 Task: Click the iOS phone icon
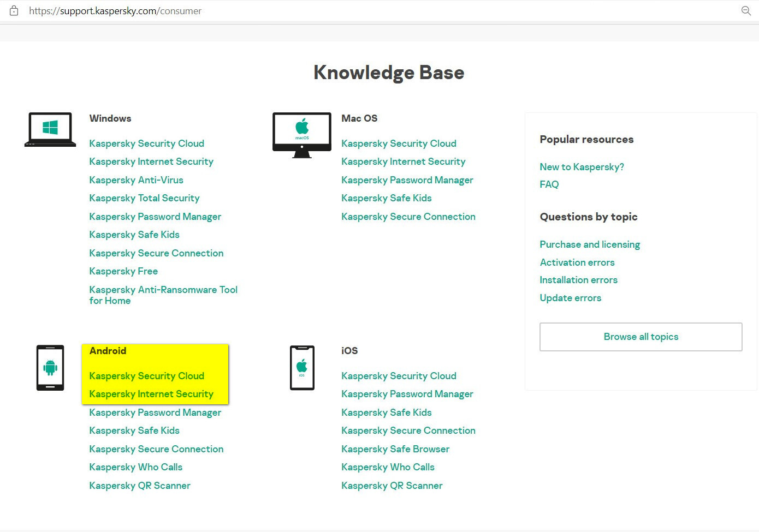coord(302,368)
